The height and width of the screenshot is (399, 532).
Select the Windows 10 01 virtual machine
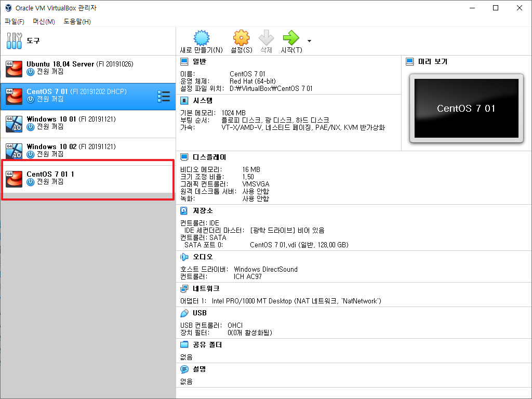(x=88, y=124)
